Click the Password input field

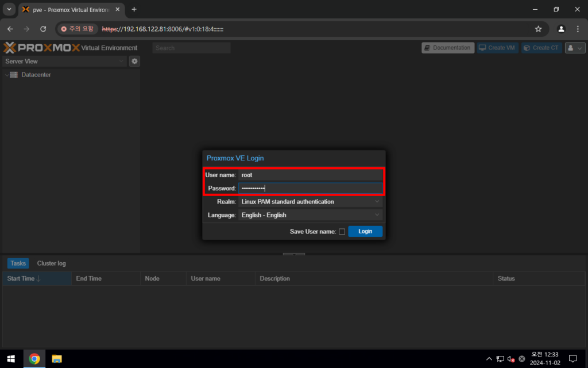(x=310, y=188)
